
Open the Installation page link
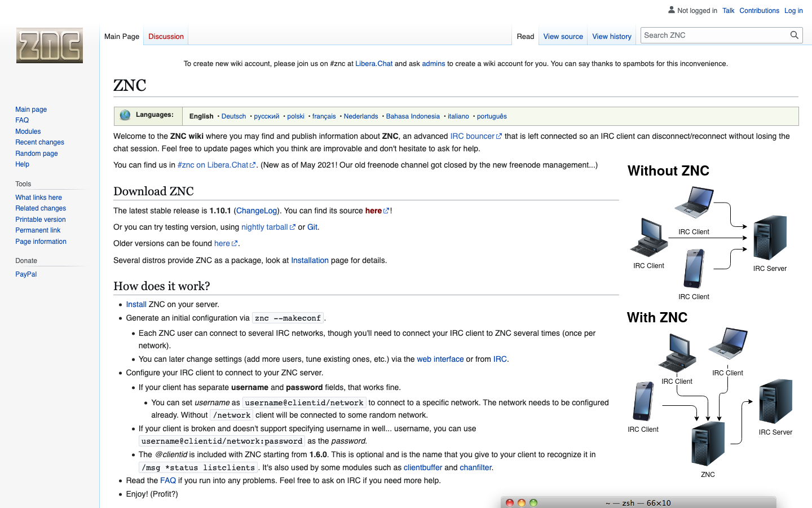[x=310, y=260]
